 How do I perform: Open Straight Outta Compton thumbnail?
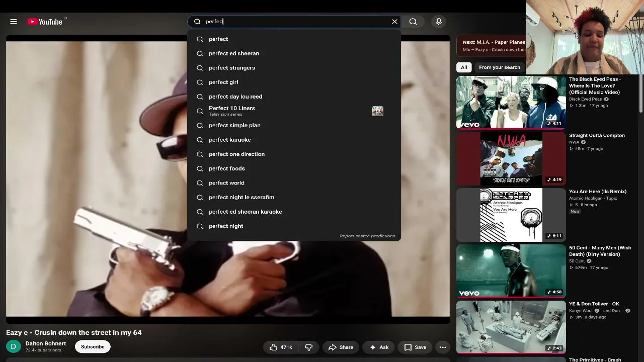point(511,159)
